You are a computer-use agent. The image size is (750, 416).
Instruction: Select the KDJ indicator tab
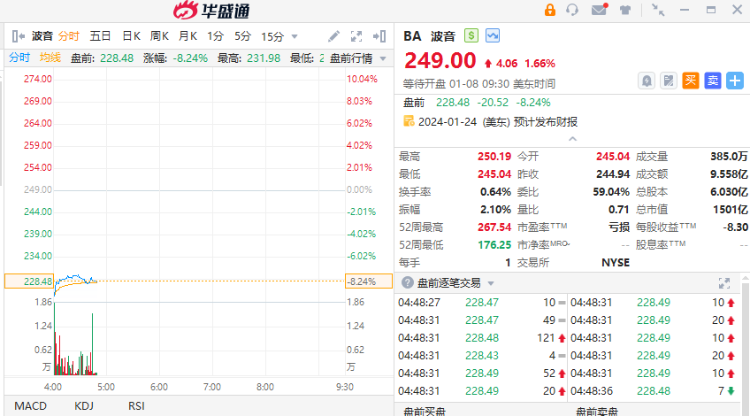click(84, 406)
